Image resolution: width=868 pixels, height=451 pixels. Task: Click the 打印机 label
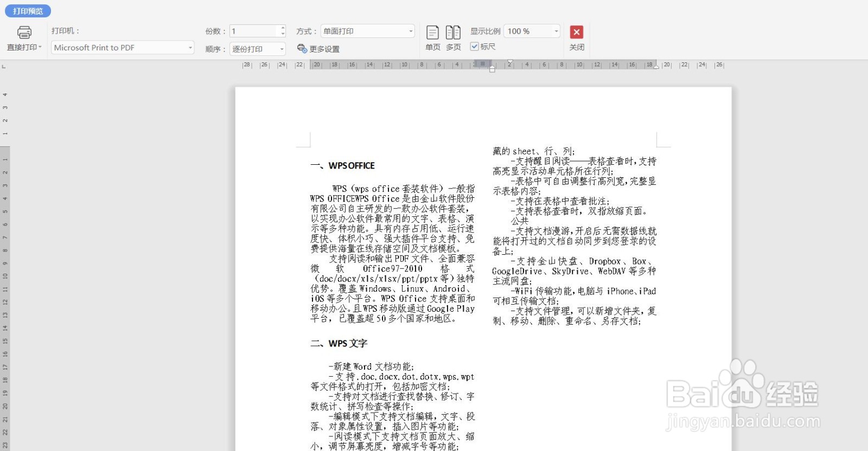tap(65, 31)
